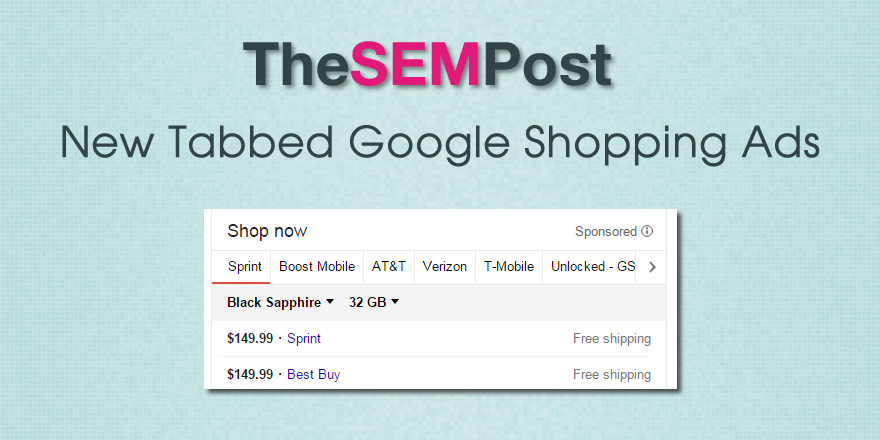Click the $149.99 price for Sprint
The width and height of the screenshot is (880, 440).
point(250,339)
